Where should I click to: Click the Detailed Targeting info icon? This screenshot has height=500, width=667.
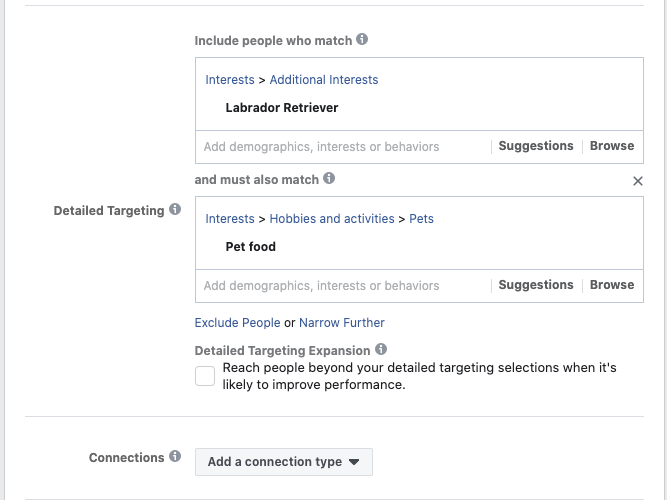[175, 210]
